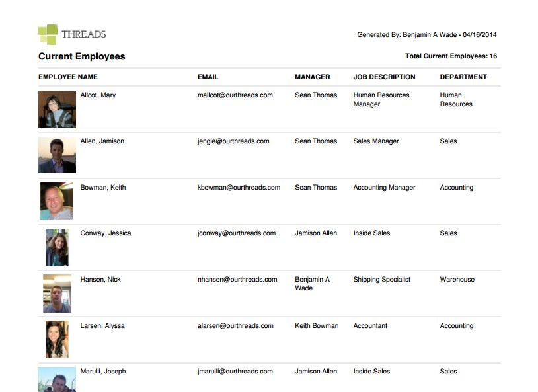Viewport: 538px width, 392px height.
Task: Click manager Sean Thomas in Keith Bowman row
Action: tap(316, 188)
